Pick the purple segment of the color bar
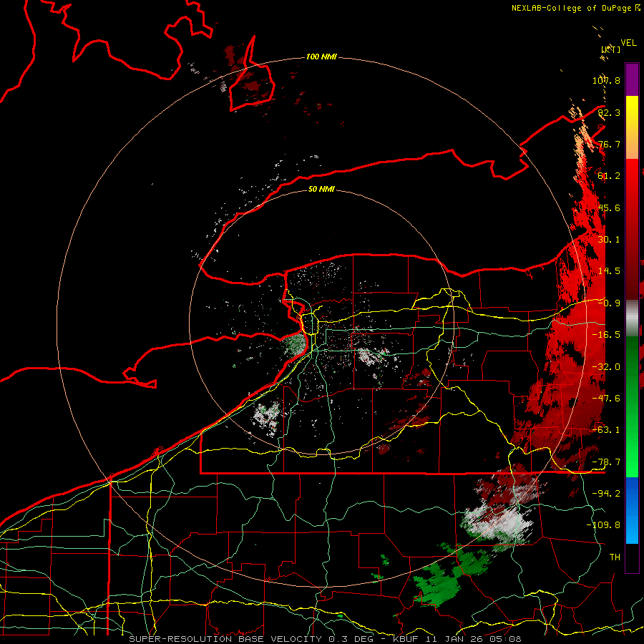Viewport: 644px width, 644px height. [632, 79]
